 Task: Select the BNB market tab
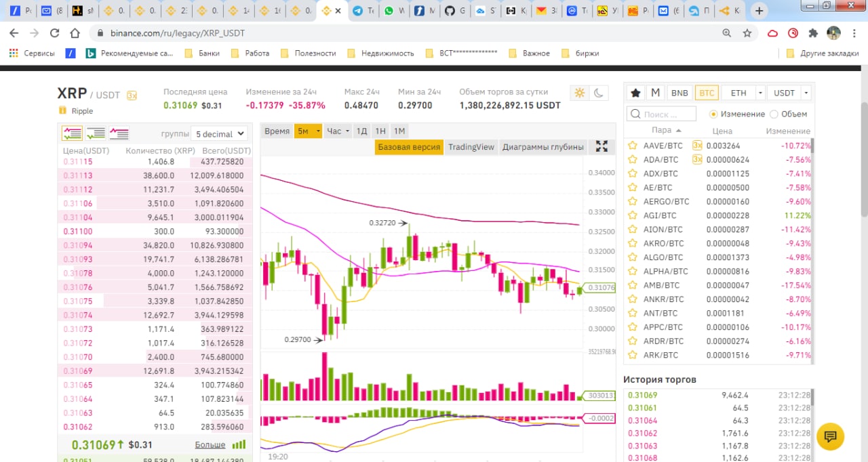(679, 93)
